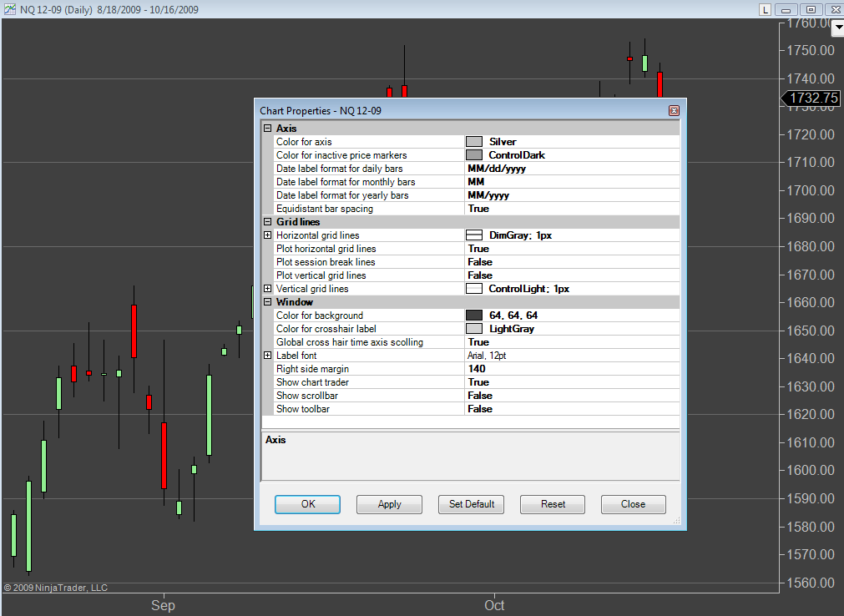The image size is (844, 616).
Task: Edit the Right side margin value 140
Action: pyautogui.click(x=572, y=369)
